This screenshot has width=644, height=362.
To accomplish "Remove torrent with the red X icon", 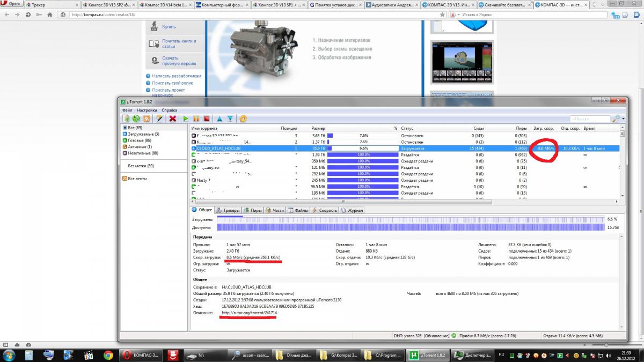I will [173, 119].
